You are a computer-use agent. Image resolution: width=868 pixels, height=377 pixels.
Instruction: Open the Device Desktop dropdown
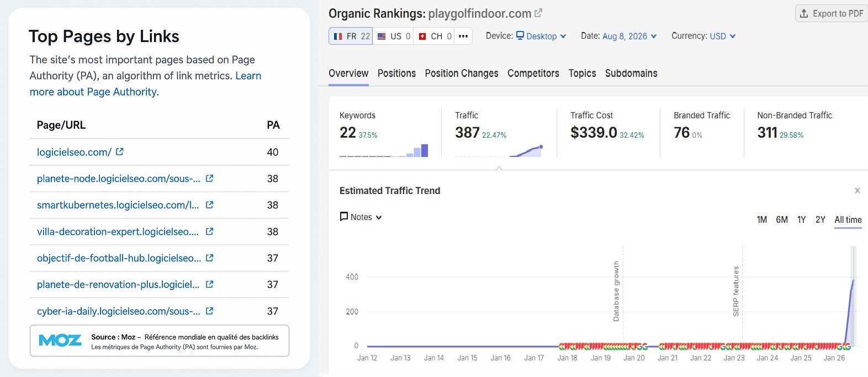pos(541,36)
